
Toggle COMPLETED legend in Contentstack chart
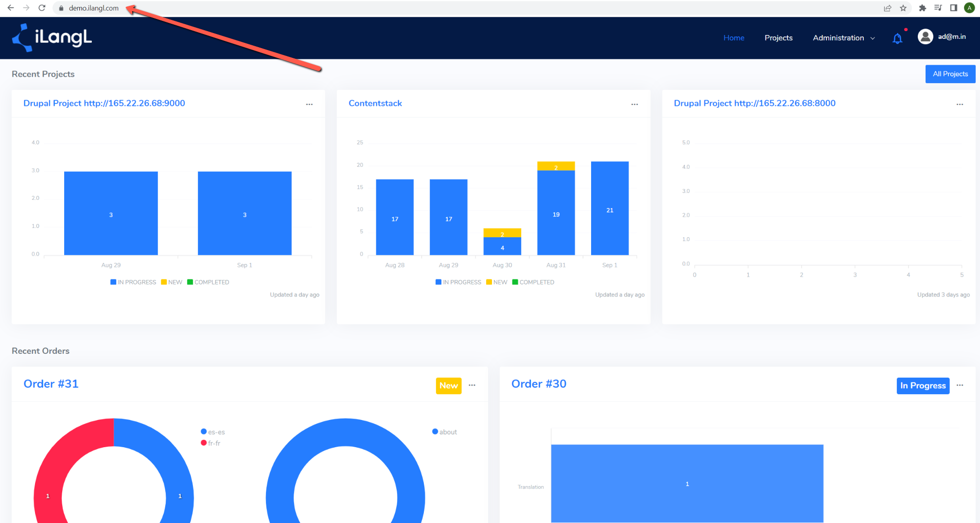pos(533,282)
